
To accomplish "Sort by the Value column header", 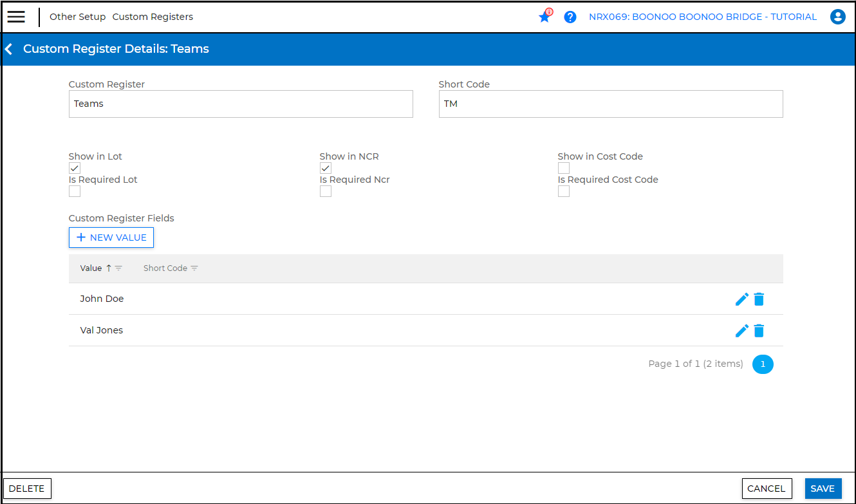I will pyautogui.click(x=91, y=268).
